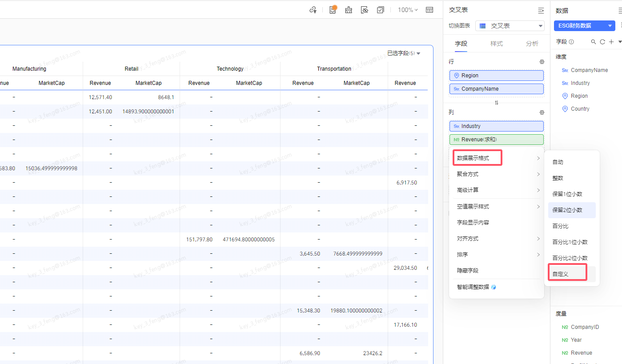Click the table layout icon beside zoom
Screen dimensions: 622x364
(429, 10)
